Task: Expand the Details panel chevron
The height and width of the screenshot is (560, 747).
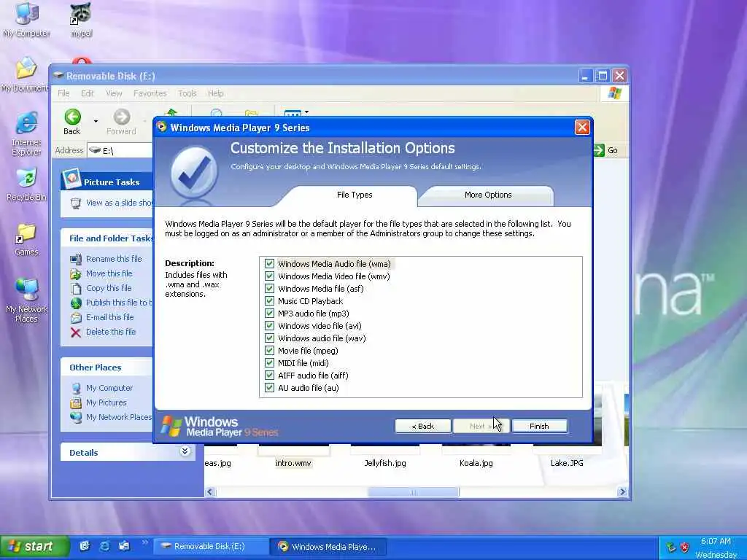Action: pyautogui.click(x=185, y=451)
